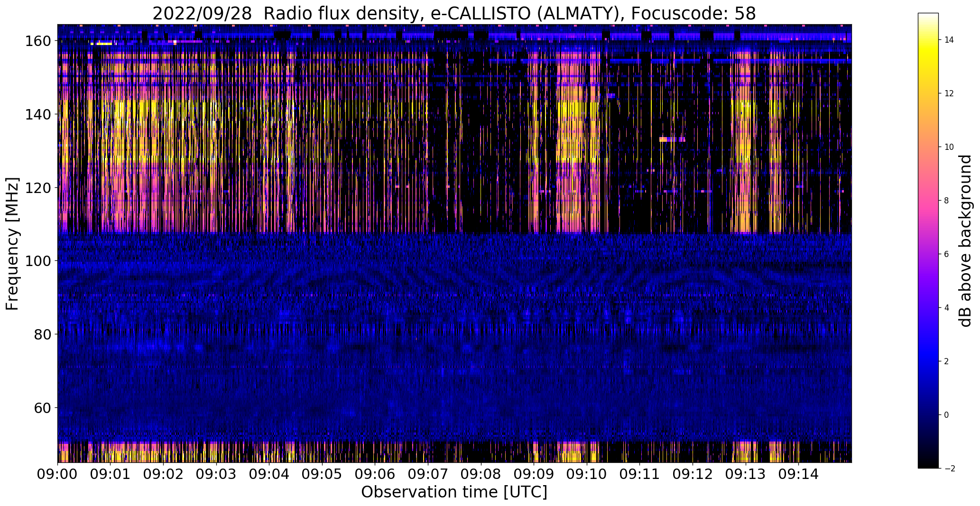Click the 09:11 time tick label
The width and height of the screenshot is (980, 506).
click(x=640, y=474)
